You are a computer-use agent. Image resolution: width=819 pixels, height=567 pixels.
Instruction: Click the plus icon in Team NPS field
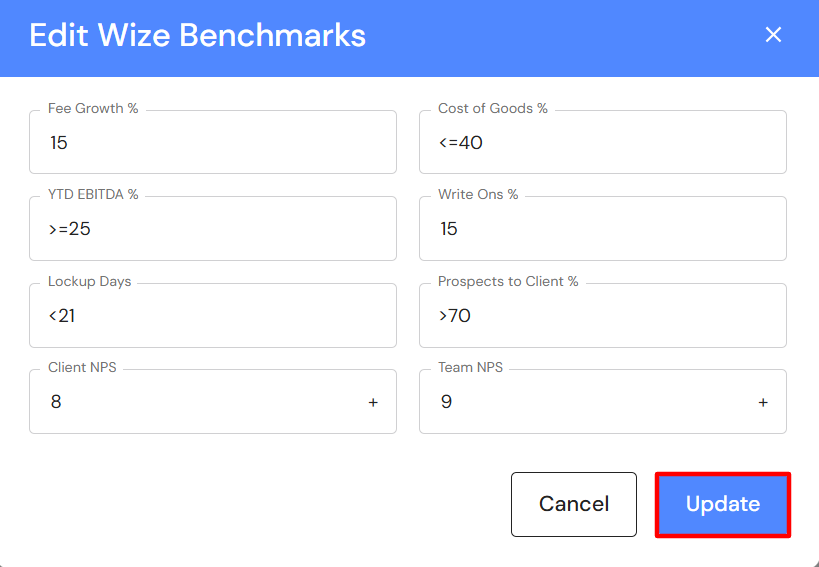tap(763, 402)
